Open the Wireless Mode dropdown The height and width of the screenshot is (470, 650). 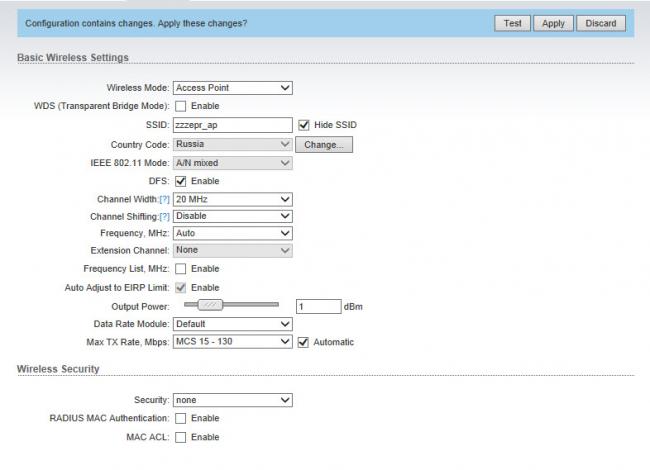coord(232,88)
